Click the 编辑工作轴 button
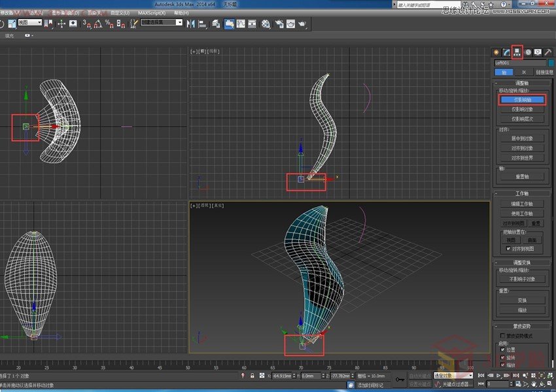The image size is (556, 392). tap(523, 204)
